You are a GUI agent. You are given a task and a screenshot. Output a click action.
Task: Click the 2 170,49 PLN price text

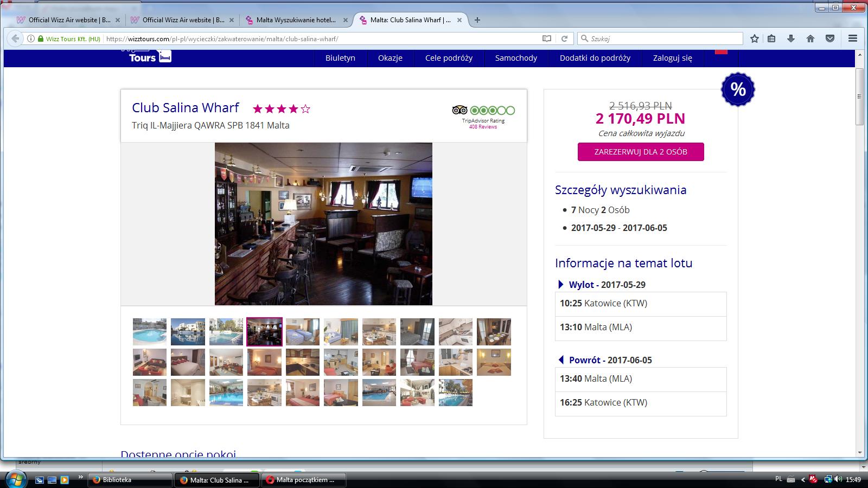640,119
